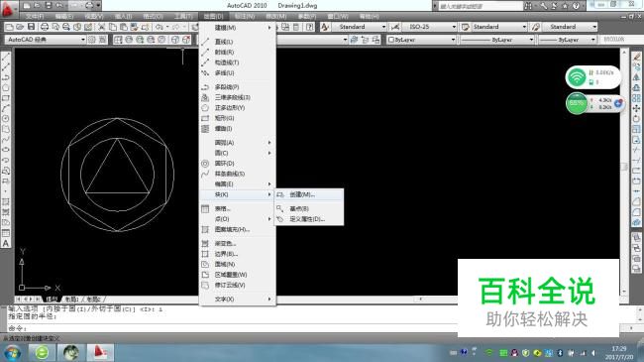The width and height of the screenshot is (644, 362).
Task: Expand the 建模(M) submenu
Action: [x=238, y=28]
